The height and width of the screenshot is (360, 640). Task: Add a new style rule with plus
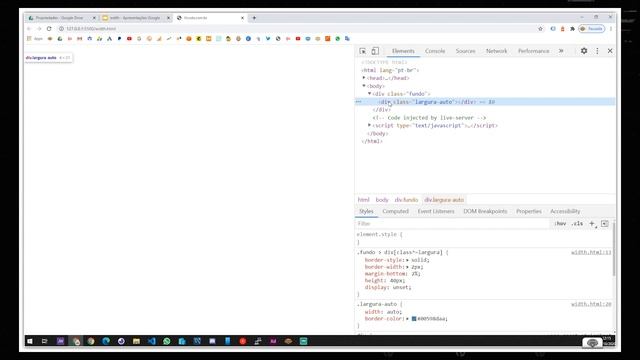pos(592,224)
